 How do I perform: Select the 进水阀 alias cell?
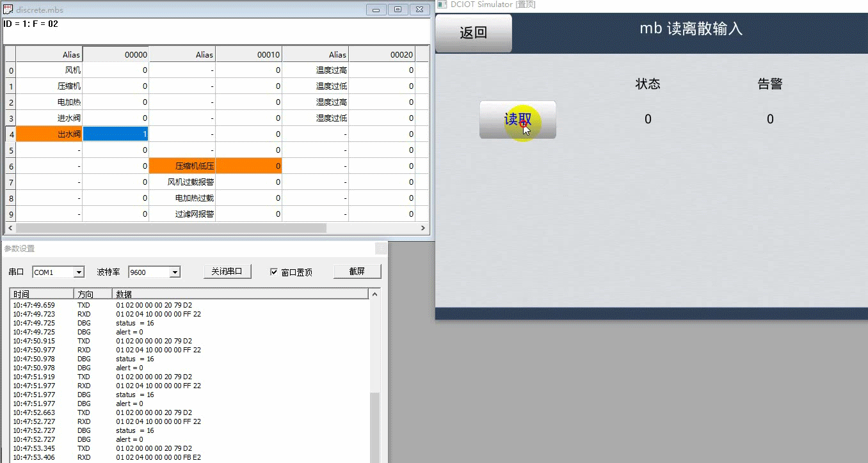point(49,118)
